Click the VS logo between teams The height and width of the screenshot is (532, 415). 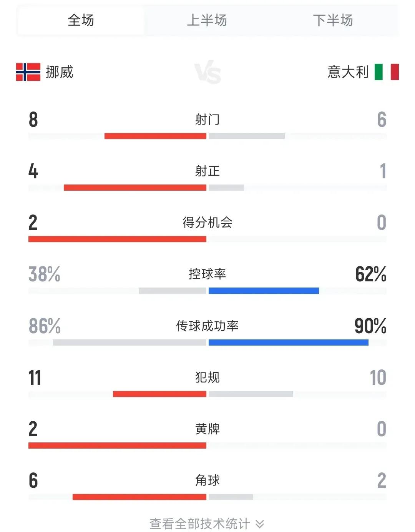click(x=208, y=73)
